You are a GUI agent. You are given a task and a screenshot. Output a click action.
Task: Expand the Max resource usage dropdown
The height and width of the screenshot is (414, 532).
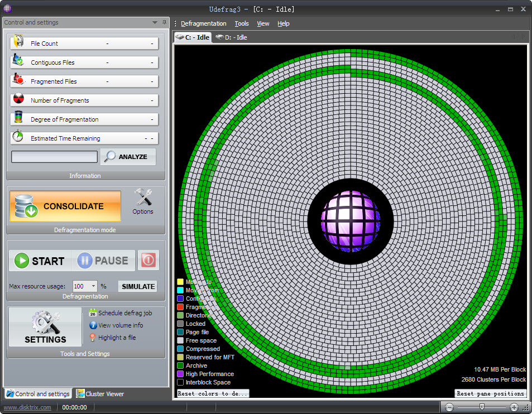point(93,286)
